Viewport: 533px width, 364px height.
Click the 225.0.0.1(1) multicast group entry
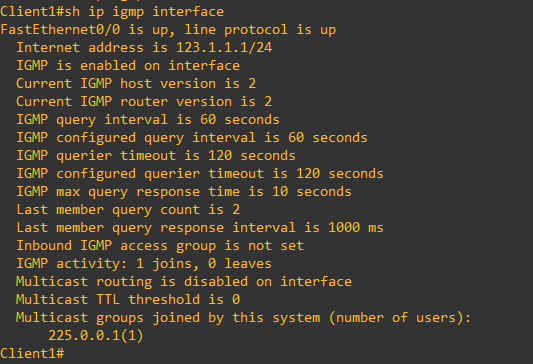pos(96,336)
